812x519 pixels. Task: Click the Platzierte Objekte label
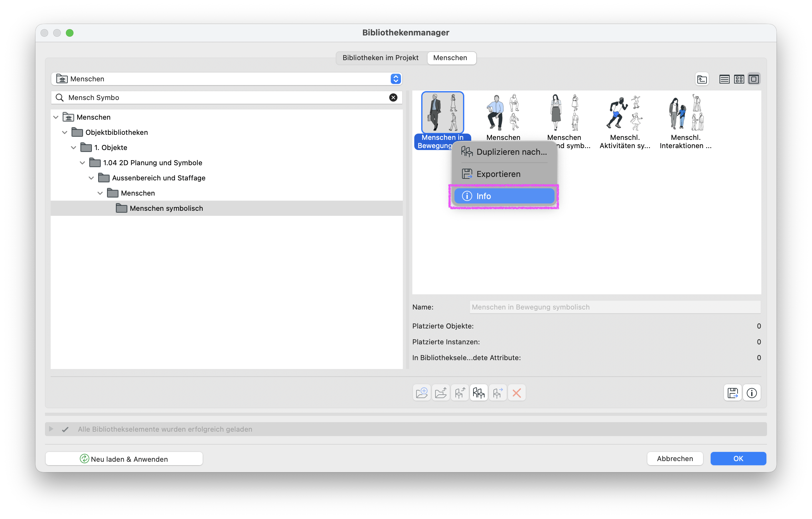(443, 326)
